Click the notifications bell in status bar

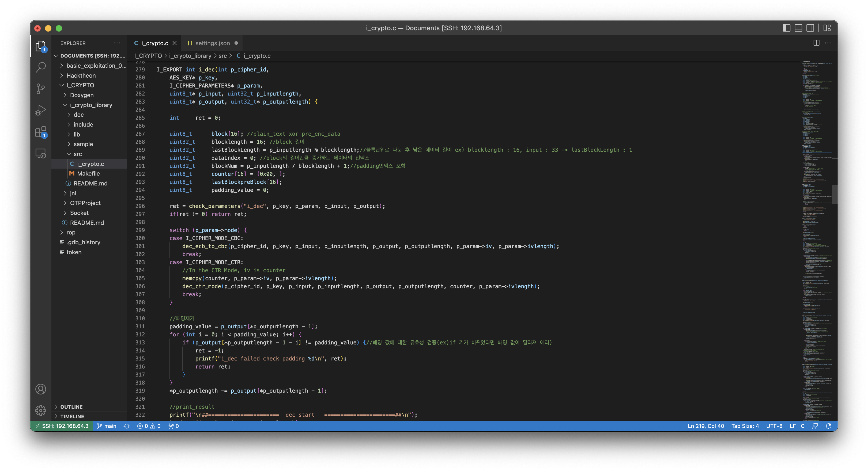pyautogui.click(x=828, y=426)
